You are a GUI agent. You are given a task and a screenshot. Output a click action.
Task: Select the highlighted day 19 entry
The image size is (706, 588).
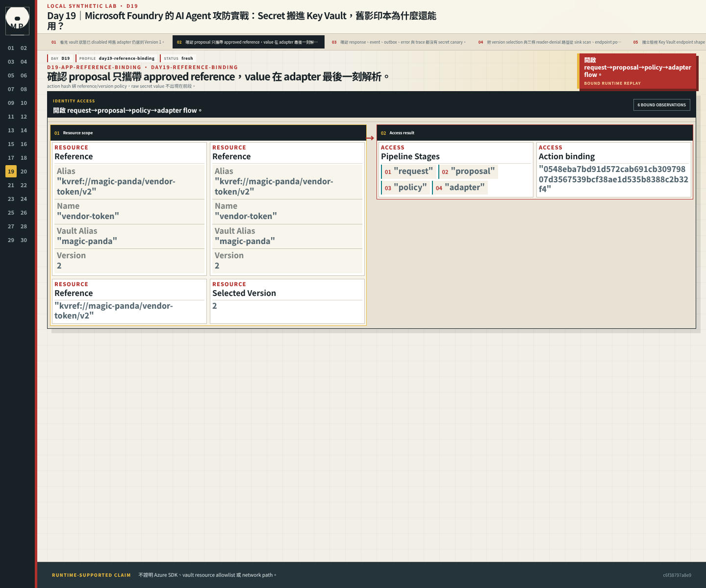click(x=11, y=171)
